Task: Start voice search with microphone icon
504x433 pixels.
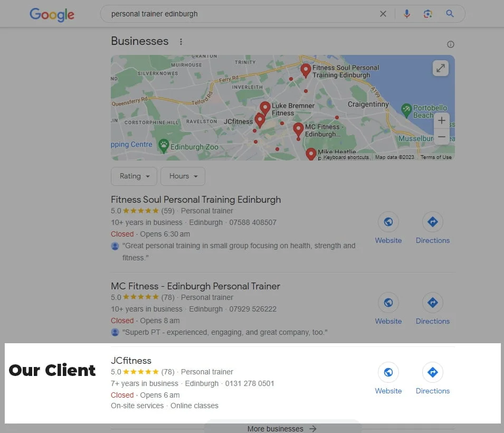Action: coord(406,14)
